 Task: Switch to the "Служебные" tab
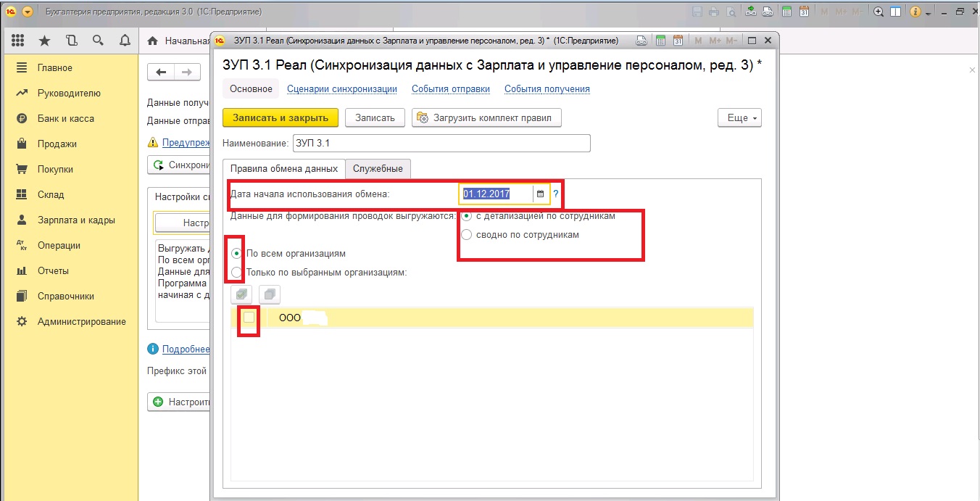tap(378, 168)
